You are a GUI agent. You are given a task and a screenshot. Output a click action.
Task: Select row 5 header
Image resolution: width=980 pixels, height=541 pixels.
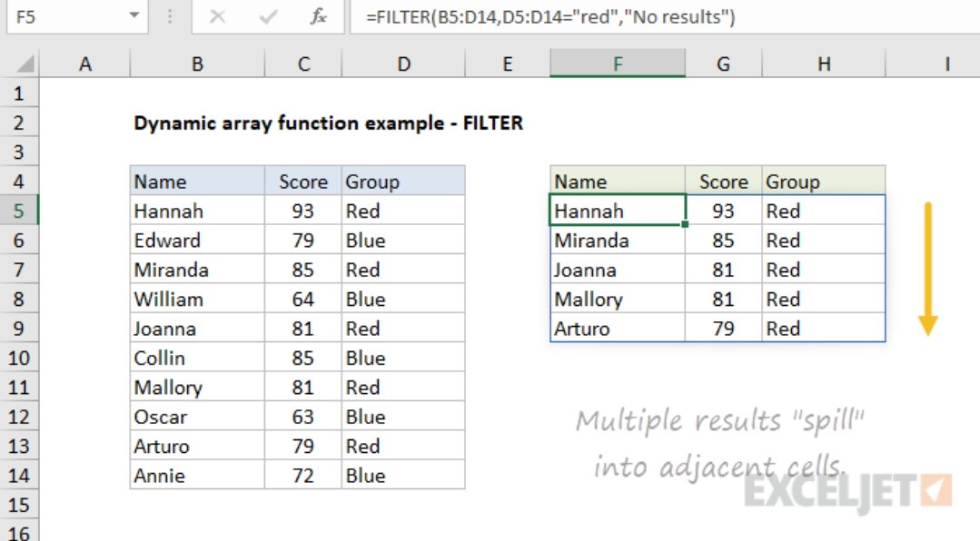[x=20, y=211]
